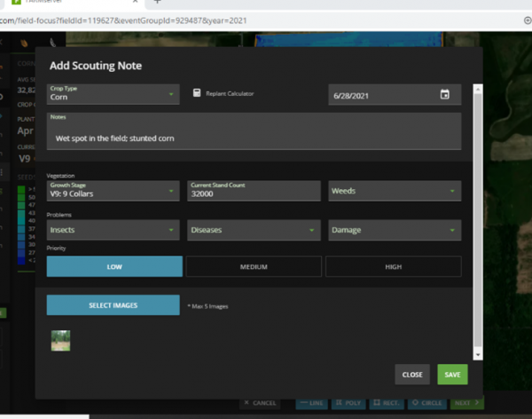Viewport: 532px width, 419px height.
Task: Expand the Weeds dropdown
Action: [x=395, y=191]
